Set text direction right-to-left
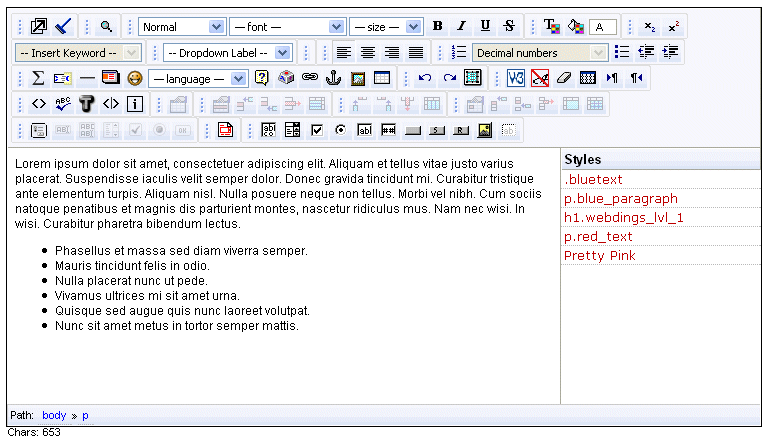Screen dimensions: 766x438 pyautogui.click(x=636, y=78)
